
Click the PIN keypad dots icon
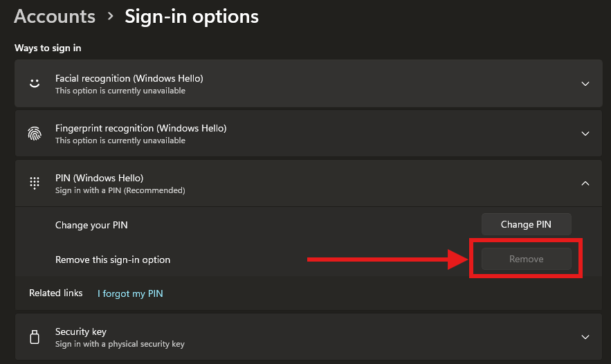coord(35,183)
